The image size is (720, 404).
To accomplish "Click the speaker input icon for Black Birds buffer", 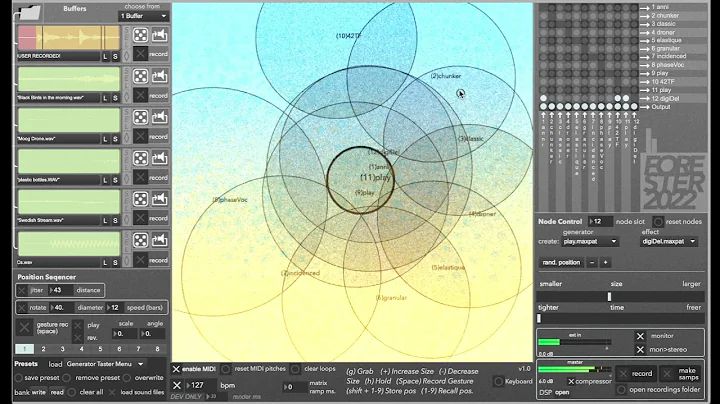I will tap(159, 76).
